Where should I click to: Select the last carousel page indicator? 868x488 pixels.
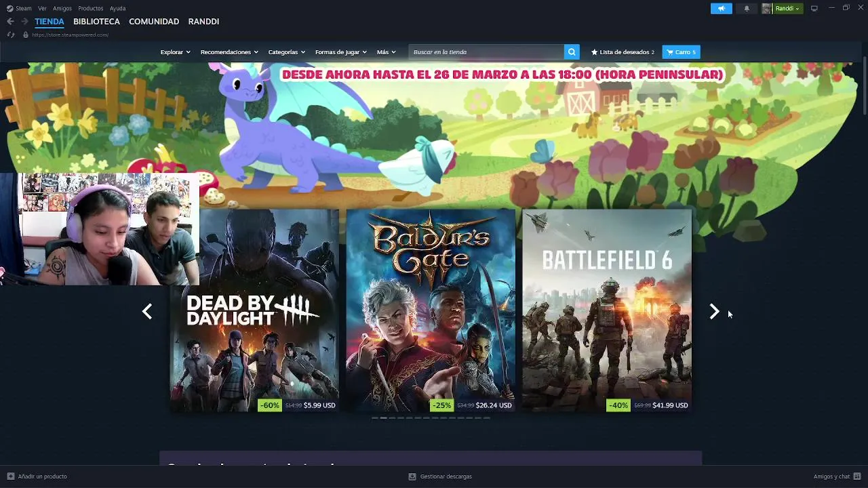486,418
